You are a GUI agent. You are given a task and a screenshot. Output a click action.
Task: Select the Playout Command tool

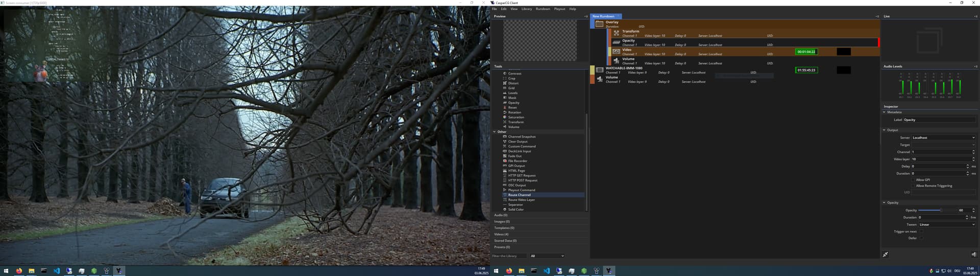click(x=522, y=190)
